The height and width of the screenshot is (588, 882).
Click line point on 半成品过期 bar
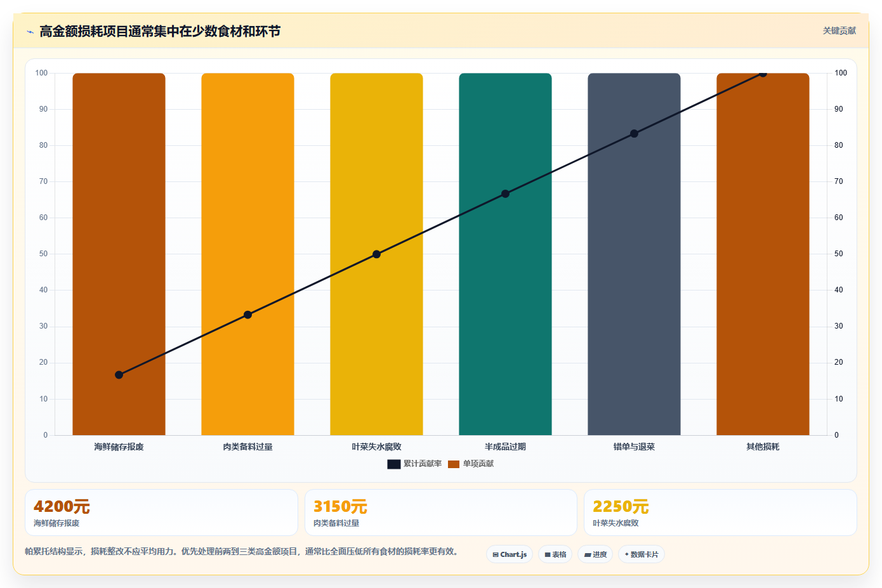click(x=505, y=194)
